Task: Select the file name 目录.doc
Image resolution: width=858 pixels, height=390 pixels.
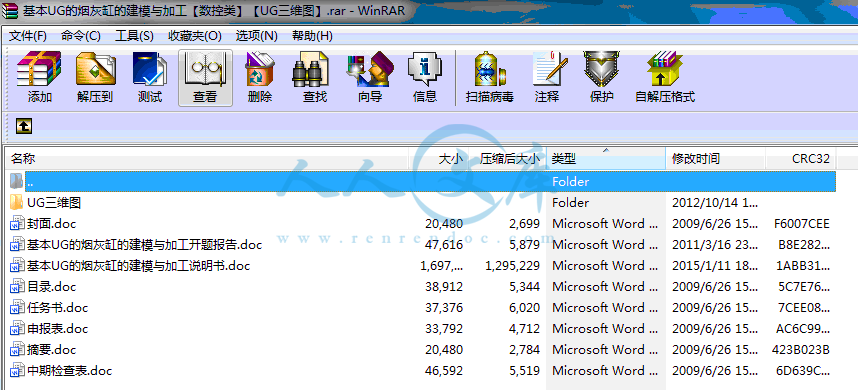Action: pyautogui.click(x=51, y=287)
